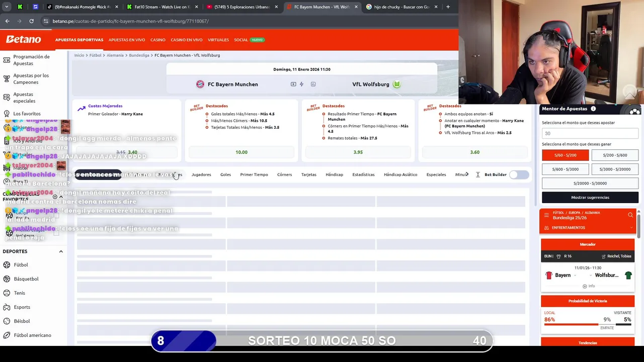Viewport: 644px width, 362px height.
Task: Open a new browser tab
Action: click(448, 7)
